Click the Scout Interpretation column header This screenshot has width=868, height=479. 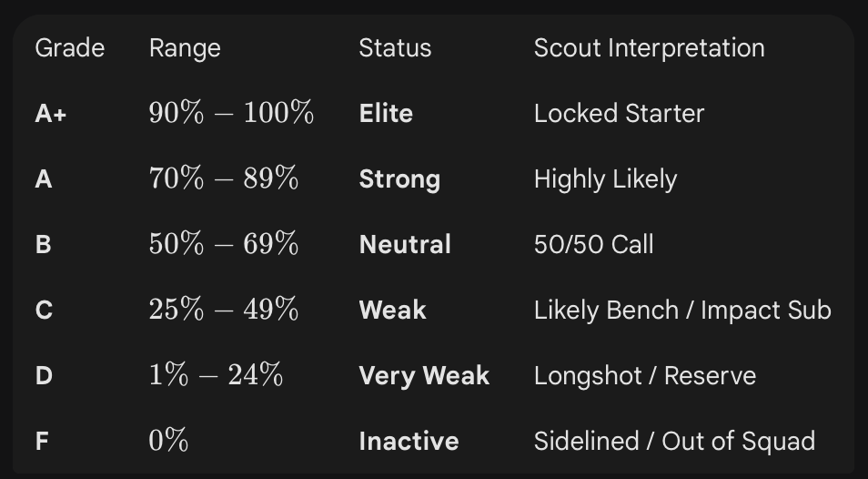[650, 48]
